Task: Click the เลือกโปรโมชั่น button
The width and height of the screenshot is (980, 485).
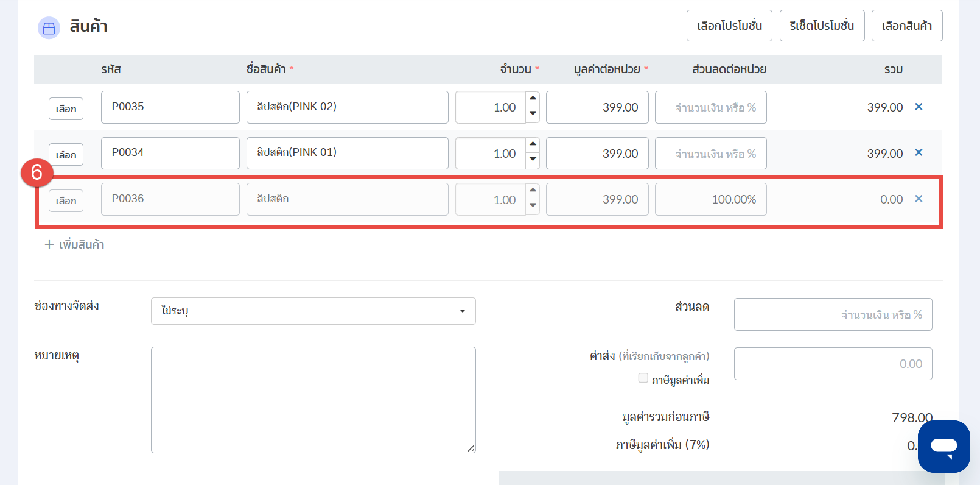Action: tap(729, 26)
